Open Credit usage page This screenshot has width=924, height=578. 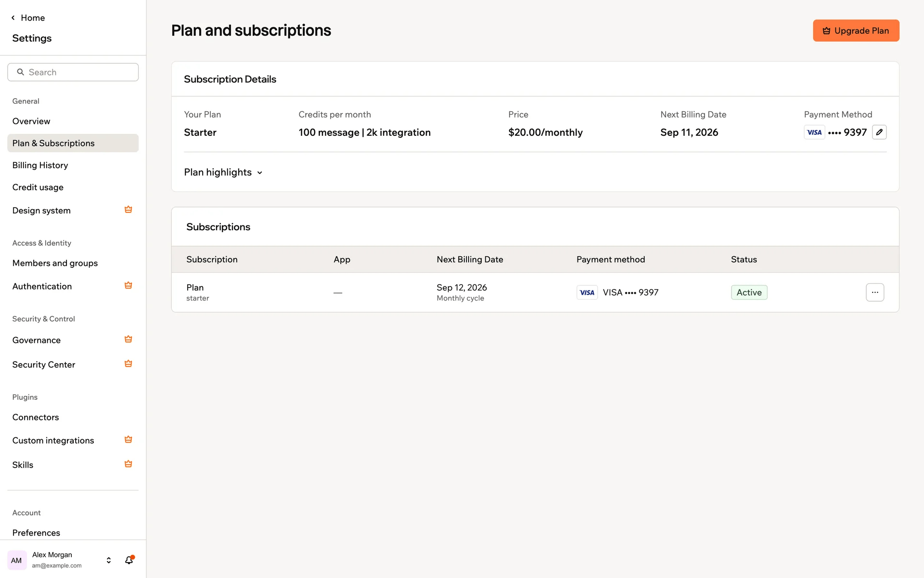(73, 187)
